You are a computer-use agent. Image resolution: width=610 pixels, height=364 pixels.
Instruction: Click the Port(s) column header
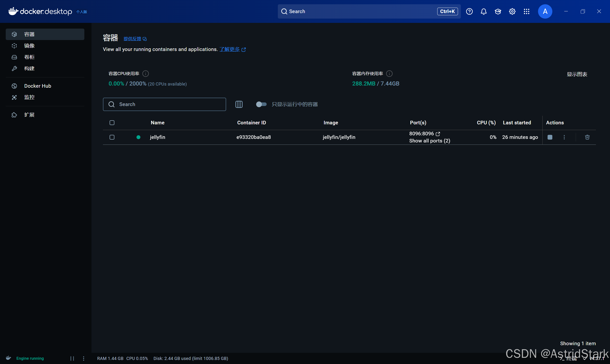[418, 123]
